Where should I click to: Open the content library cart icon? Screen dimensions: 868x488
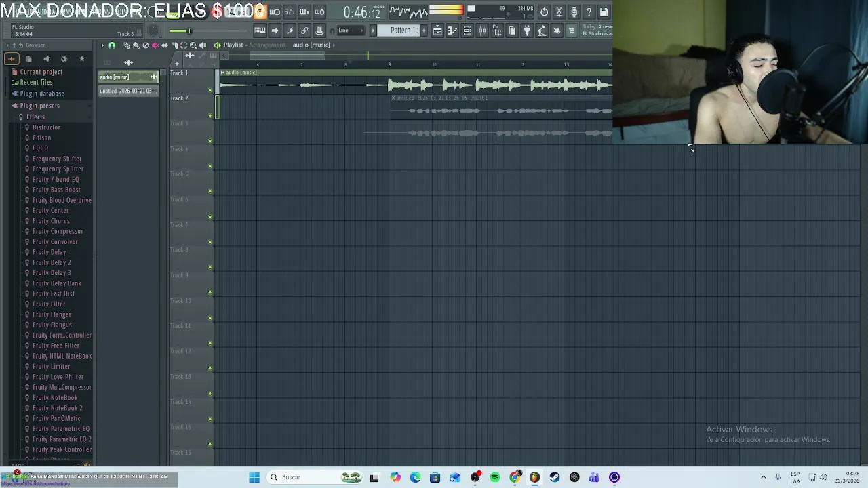pyautogui.click(x=572, y=30)
